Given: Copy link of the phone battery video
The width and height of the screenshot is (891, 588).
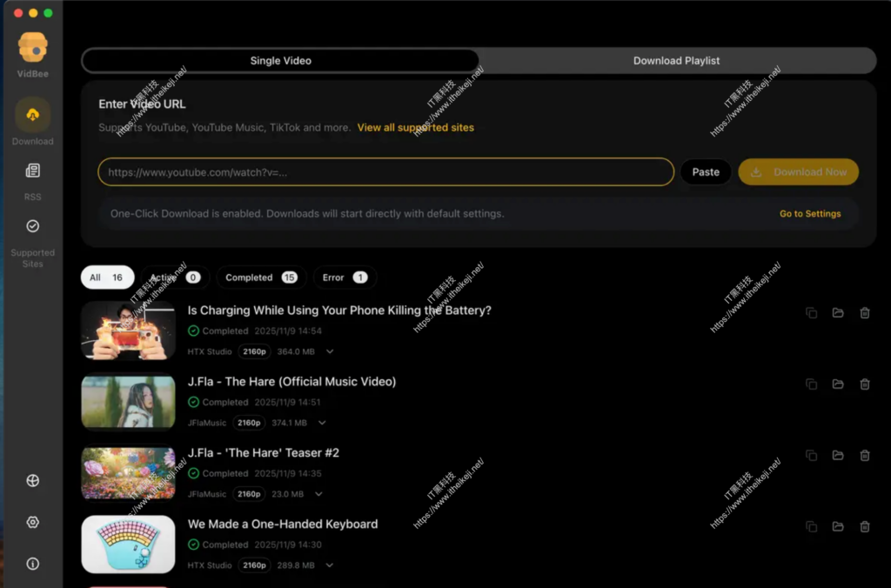Looking at the screenshot, I should 811,313.
